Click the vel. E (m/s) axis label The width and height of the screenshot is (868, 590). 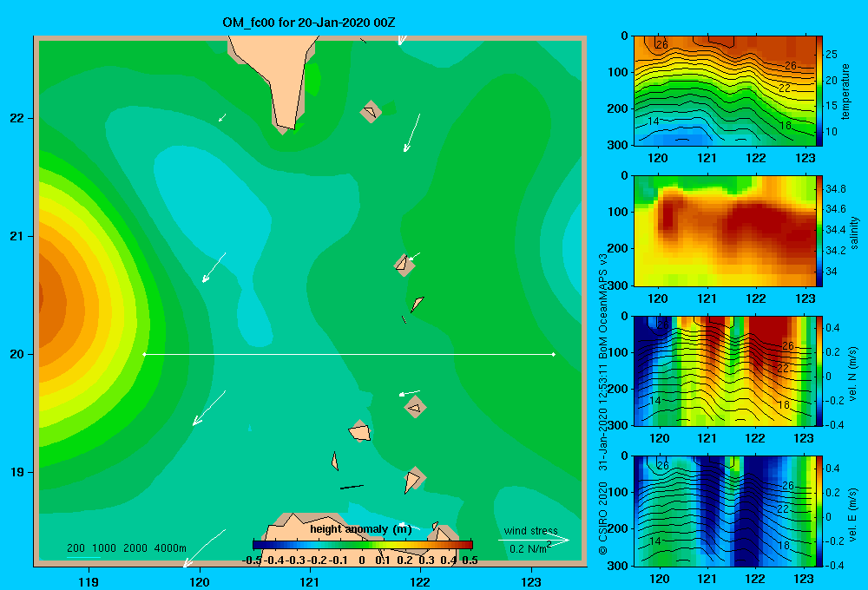(852, 515)
